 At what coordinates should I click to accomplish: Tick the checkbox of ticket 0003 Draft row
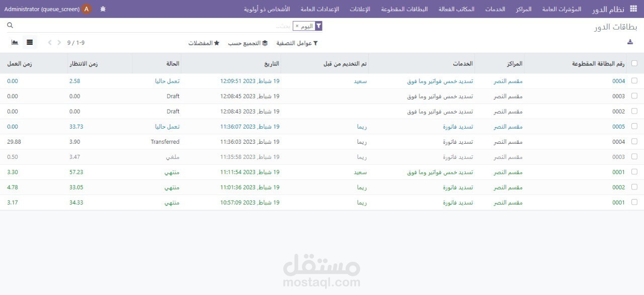click(x=634, y=96)
